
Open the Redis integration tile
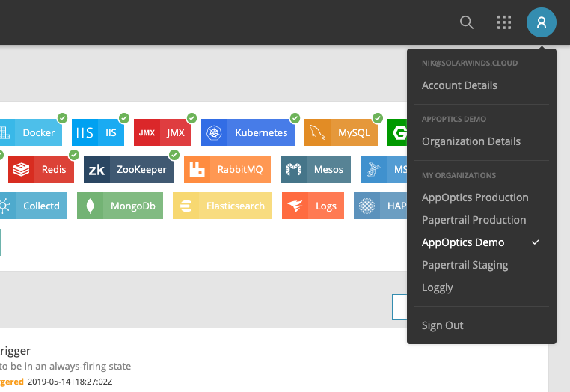41,169
